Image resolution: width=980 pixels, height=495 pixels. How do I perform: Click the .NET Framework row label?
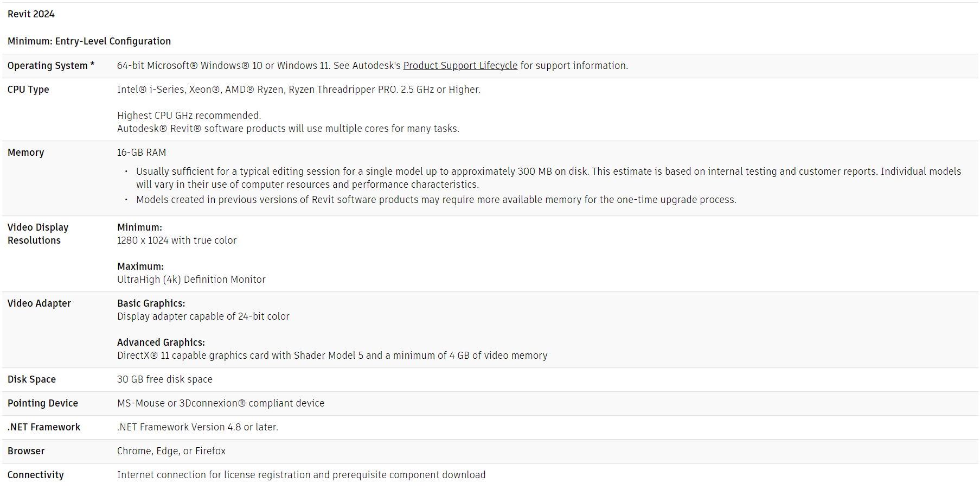[x=44, y=427]
